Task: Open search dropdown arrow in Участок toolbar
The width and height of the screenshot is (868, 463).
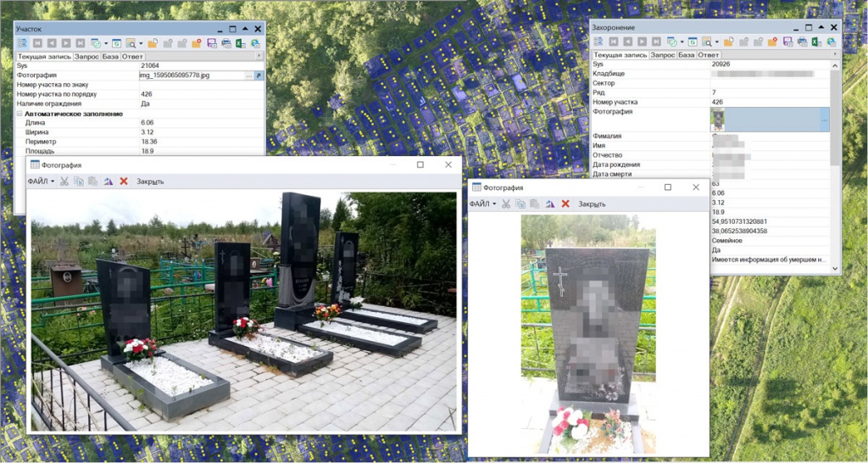Action: 141,43
